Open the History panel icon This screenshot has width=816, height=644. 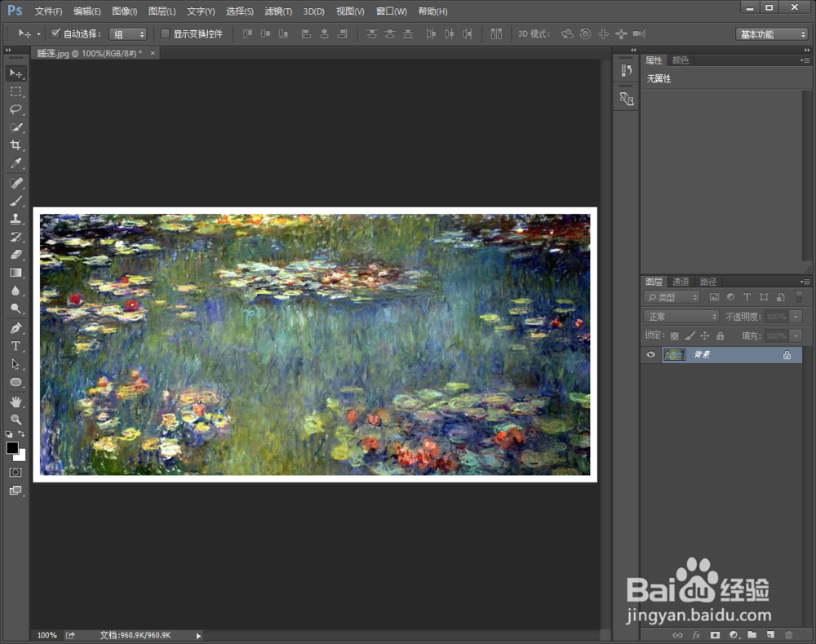pos(627,70)
